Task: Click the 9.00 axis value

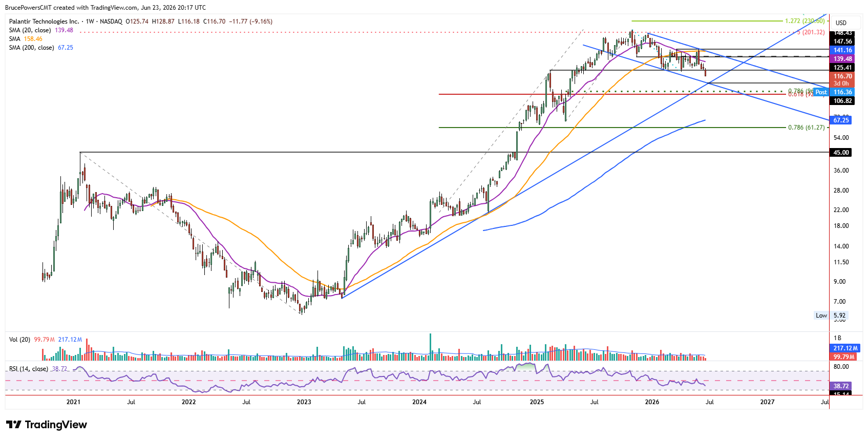Action: (839, 282)
